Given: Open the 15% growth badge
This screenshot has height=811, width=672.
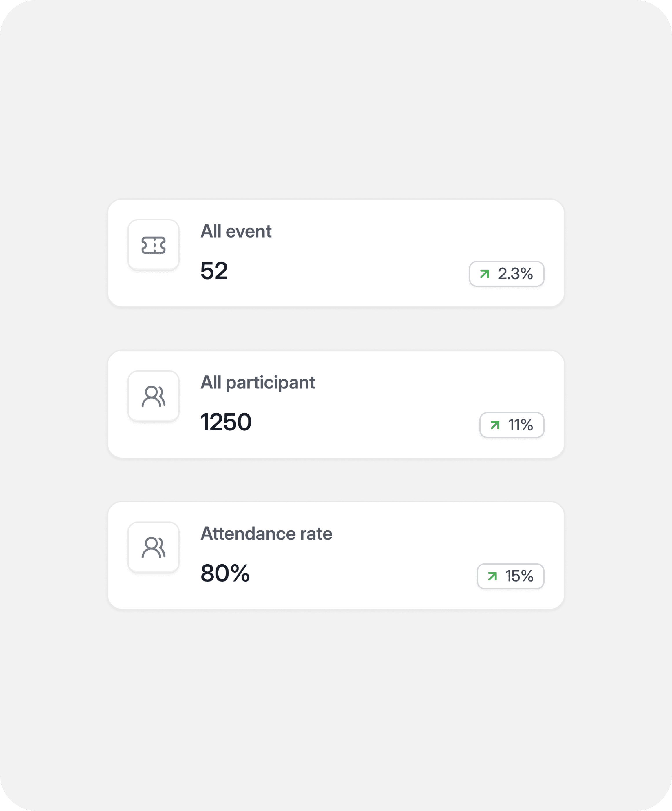Looking at the screenshot, I should [x=510, y=576].
